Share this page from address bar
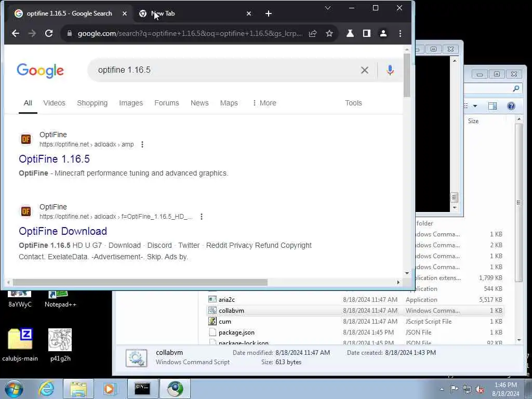The height and width of the screenshot is (399, 532). pyautogui.click(x=312, y=33)
